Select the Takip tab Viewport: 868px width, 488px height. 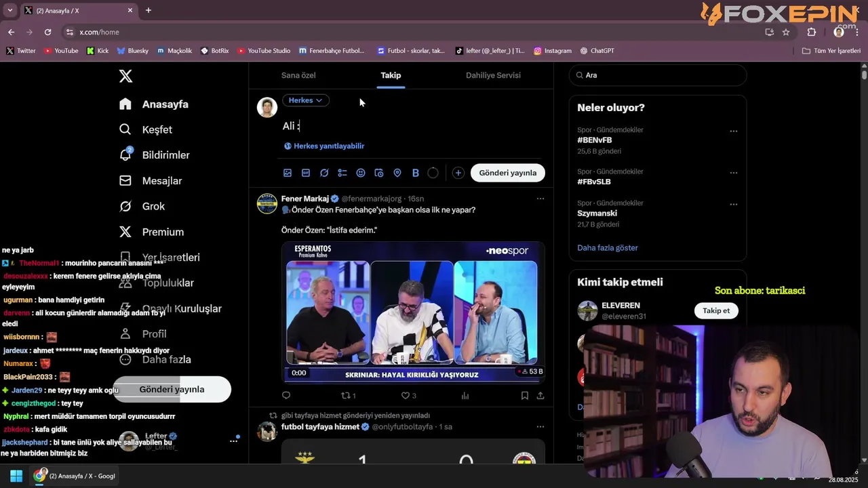pos(391,75)
